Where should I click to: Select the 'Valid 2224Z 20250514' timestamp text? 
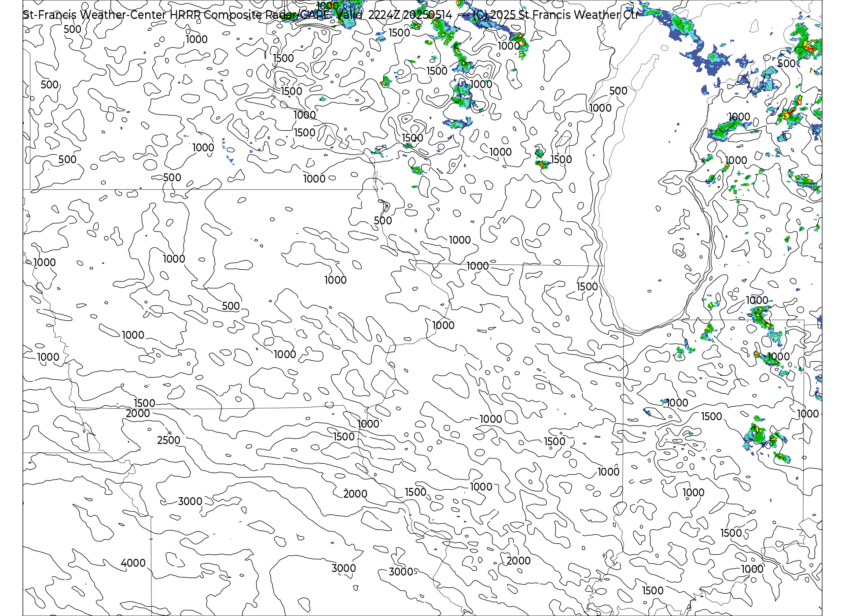point(394,15)
